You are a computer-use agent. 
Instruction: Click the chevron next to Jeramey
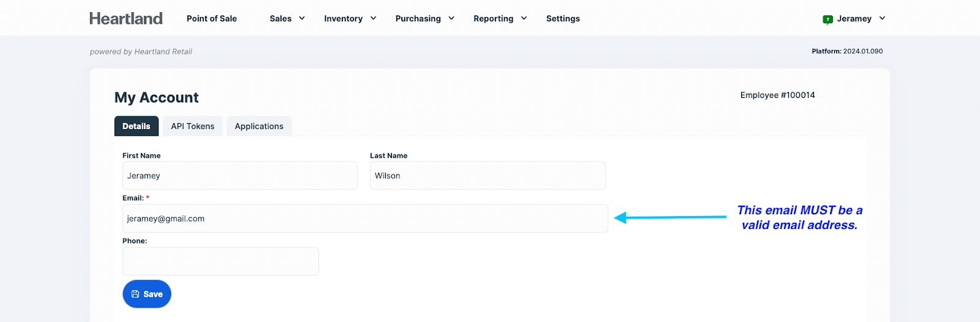(x=882, y=18)
